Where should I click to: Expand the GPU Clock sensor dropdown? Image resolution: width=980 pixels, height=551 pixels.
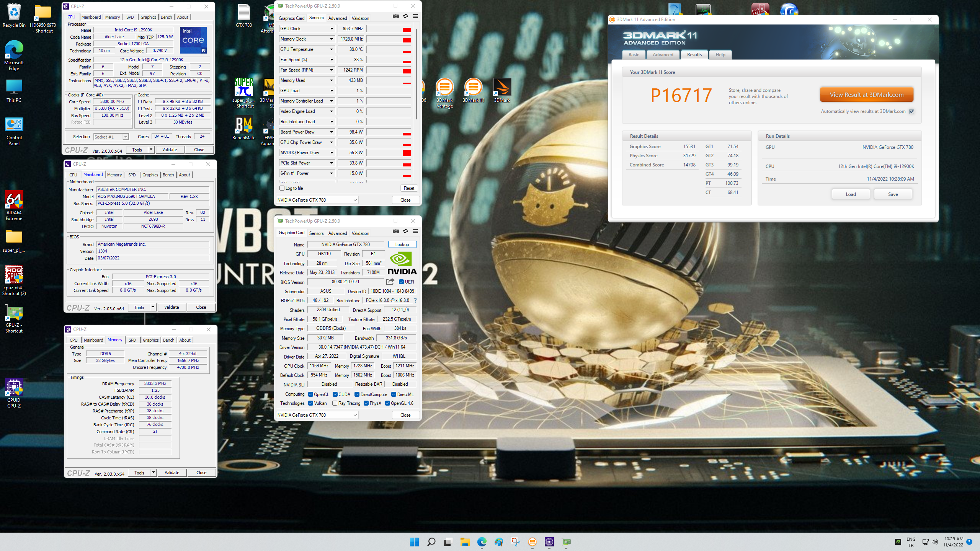(x=332, y=29)
